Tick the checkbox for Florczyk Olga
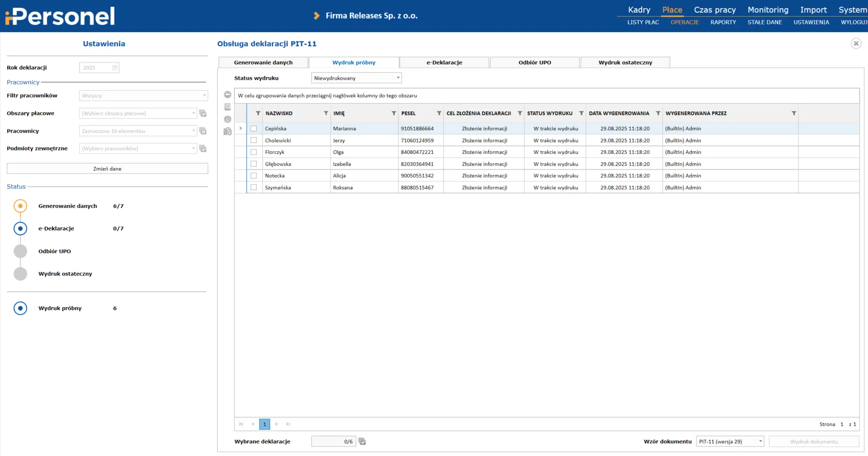 (253, 152)
